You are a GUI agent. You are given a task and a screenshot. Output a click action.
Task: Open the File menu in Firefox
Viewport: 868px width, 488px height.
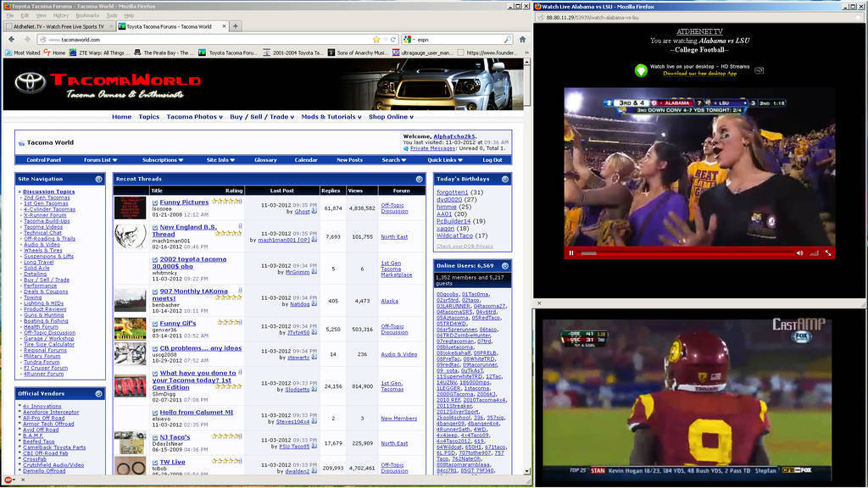[10, 15]
